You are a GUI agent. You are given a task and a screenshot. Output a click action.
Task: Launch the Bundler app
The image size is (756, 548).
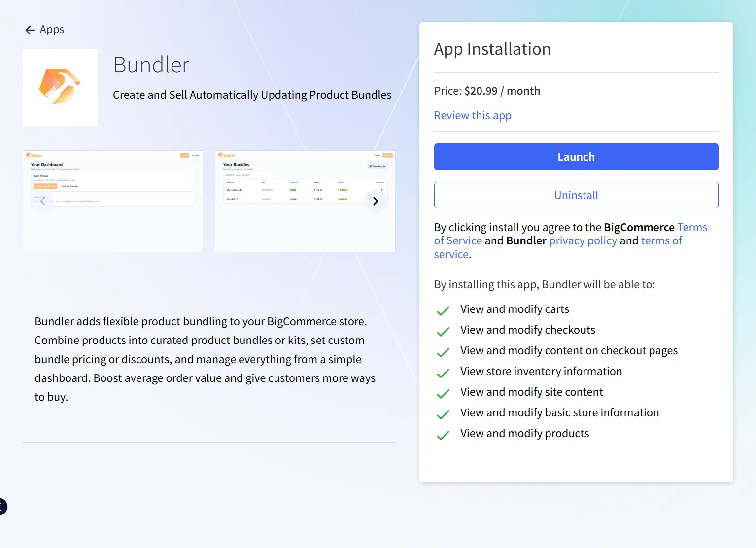pos(576,157)
